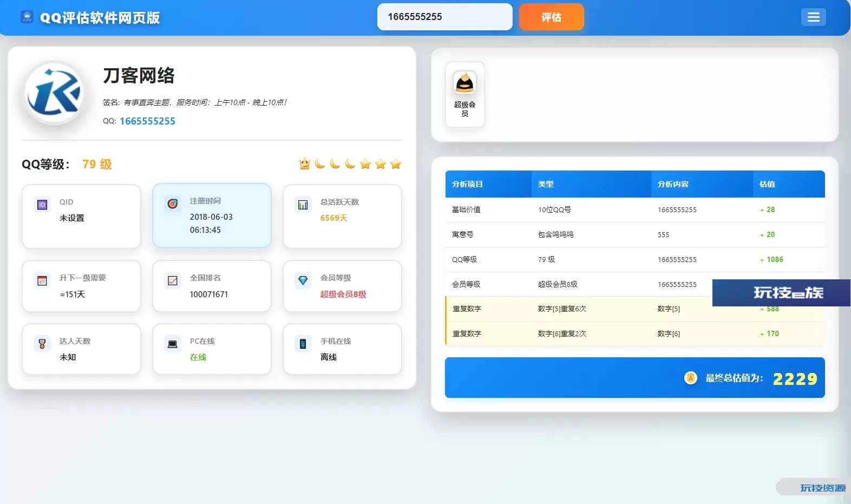Image resolution: width=851 pixels, height=504 pixels.
Task: Click the 达人天数 medal icon
Action: point(42,344)
